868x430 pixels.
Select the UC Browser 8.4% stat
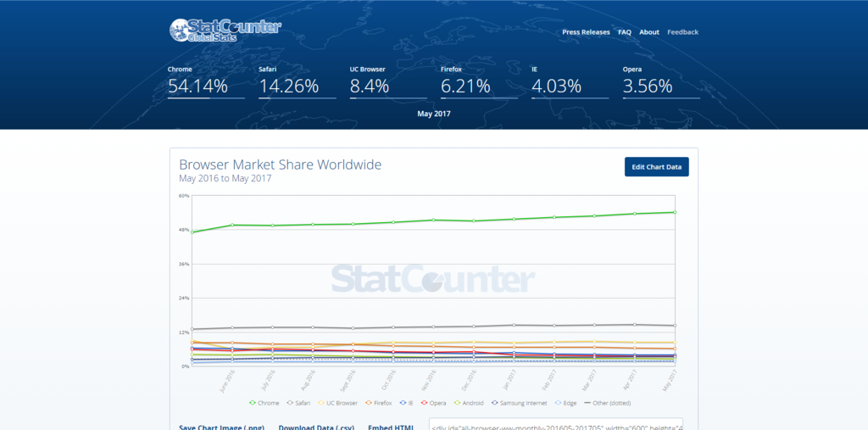(x=388, y=82)
